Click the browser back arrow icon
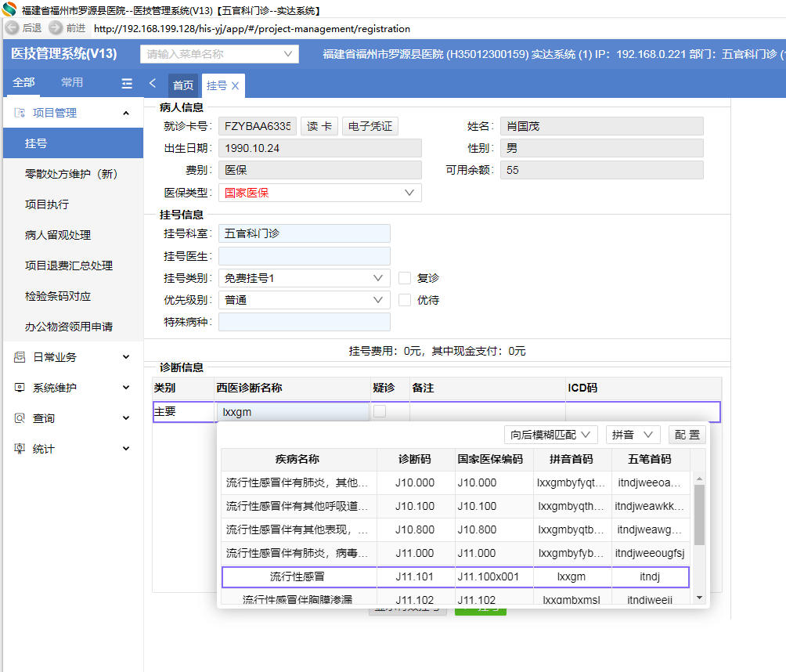The height and width of the screenshot is (672, 786). (x=12, y=27)
